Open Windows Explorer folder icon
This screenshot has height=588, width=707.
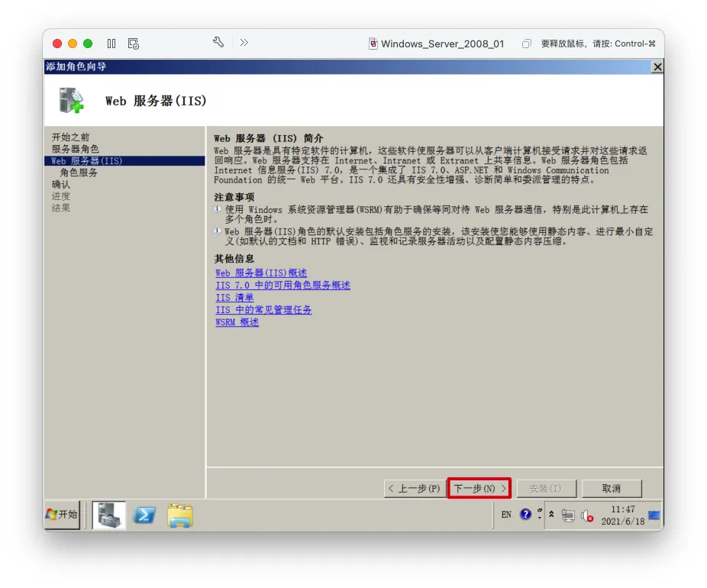tap(180, 515)
